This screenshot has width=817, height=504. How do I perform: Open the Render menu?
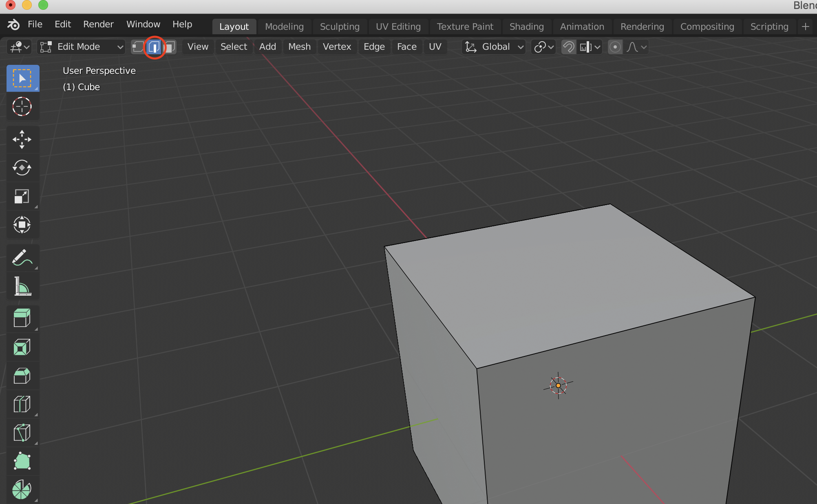click(98, 24)
